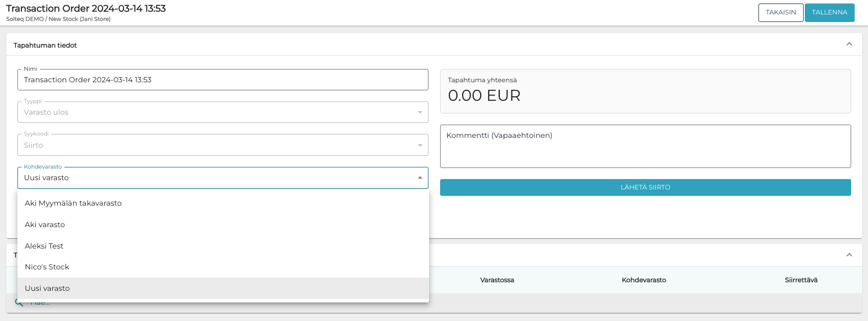Open the Tyyppi dropdown arrow
868x321 pixels.
(x=420, y=112)
